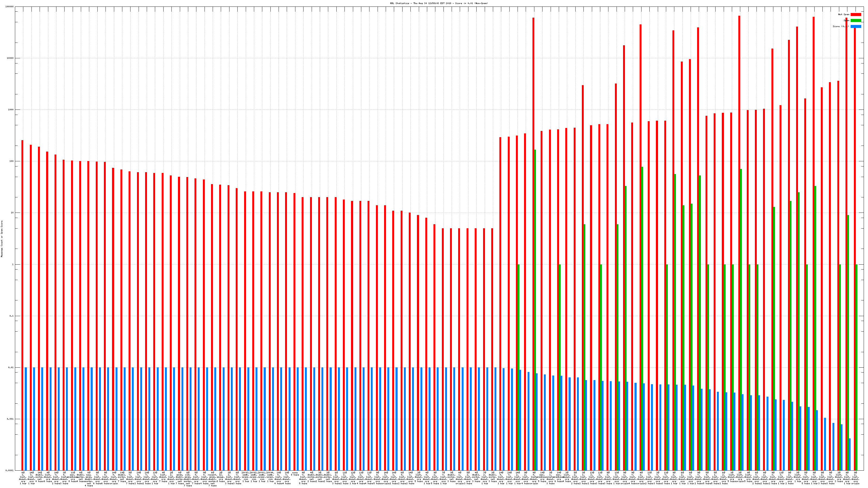Viewport: 868px width, 488px height.
Task: Click the zen.spamhaus.org 8 hops x-axis label
Action: tap(73, 477)
